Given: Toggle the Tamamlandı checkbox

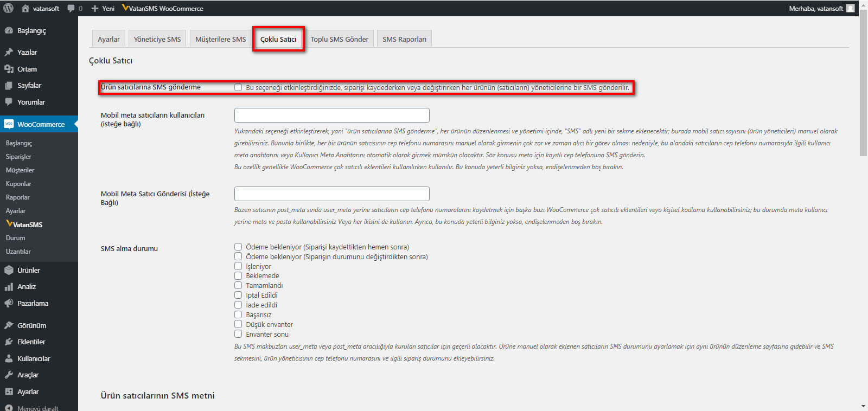Looking at the screenshot, I should [238, 285].
